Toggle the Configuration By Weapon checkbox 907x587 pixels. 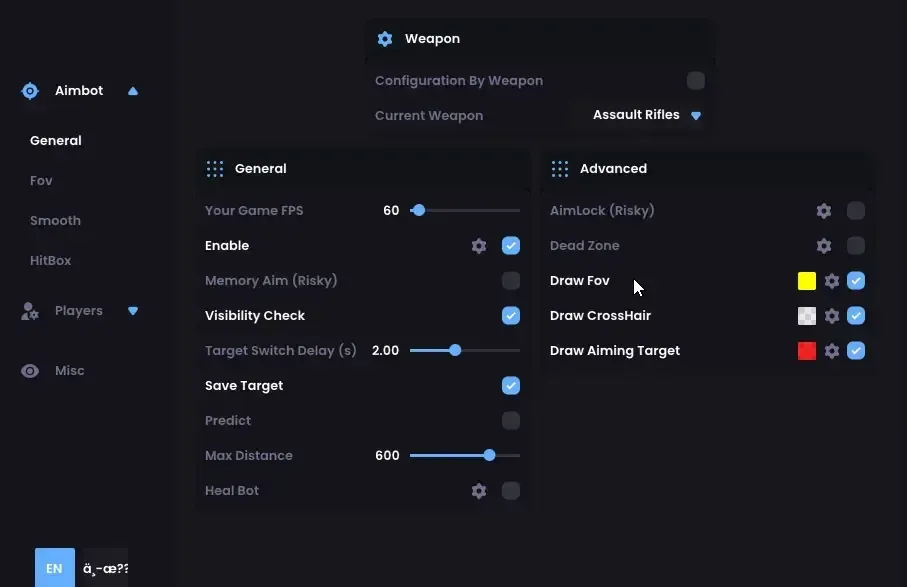(x=696, y=80)
